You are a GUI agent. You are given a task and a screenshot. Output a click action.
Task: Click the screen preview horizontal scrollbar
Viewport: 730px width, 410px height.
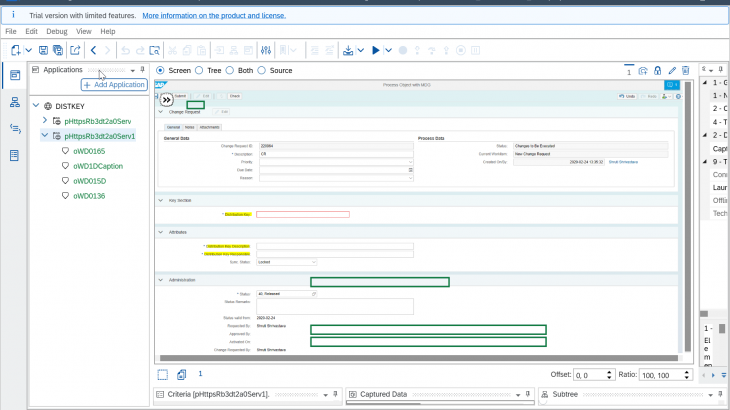[x=419, y=358]
